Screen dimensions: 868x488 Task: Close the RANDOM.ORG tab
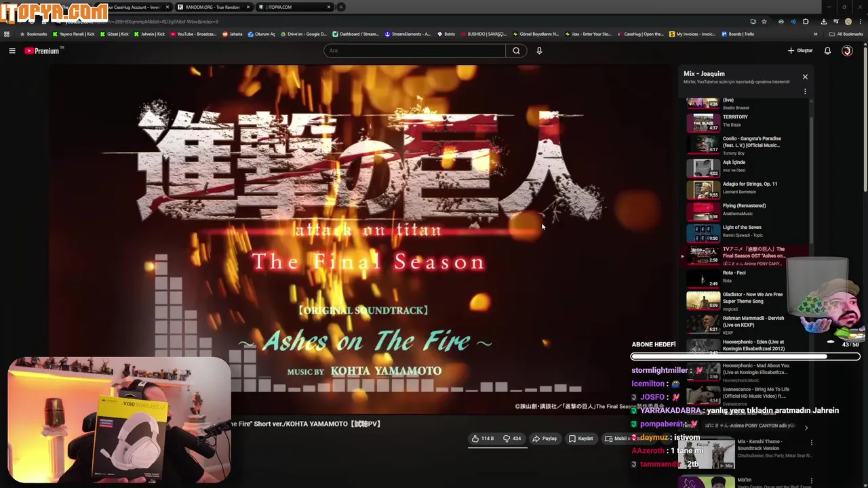pos(248,7)
